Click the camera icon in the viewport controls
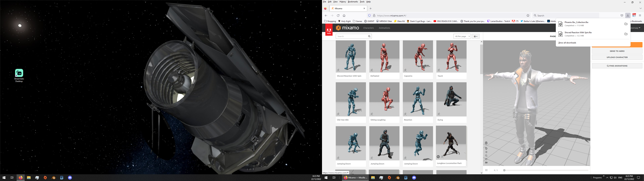Viewport: 644px width, 181px height. pyautogui.click(x=486, y=163)
